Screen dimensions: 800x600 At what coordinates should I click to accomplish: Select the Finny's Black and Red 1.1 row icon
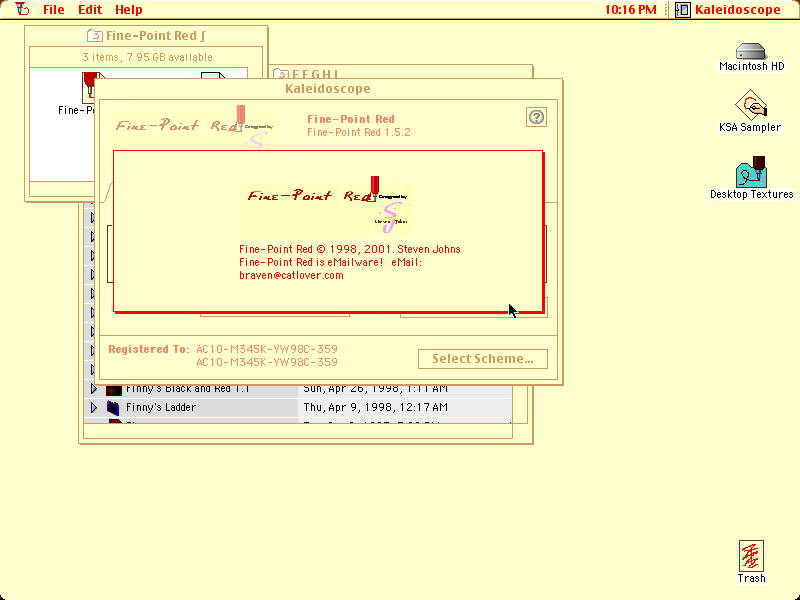pos(114,390)
